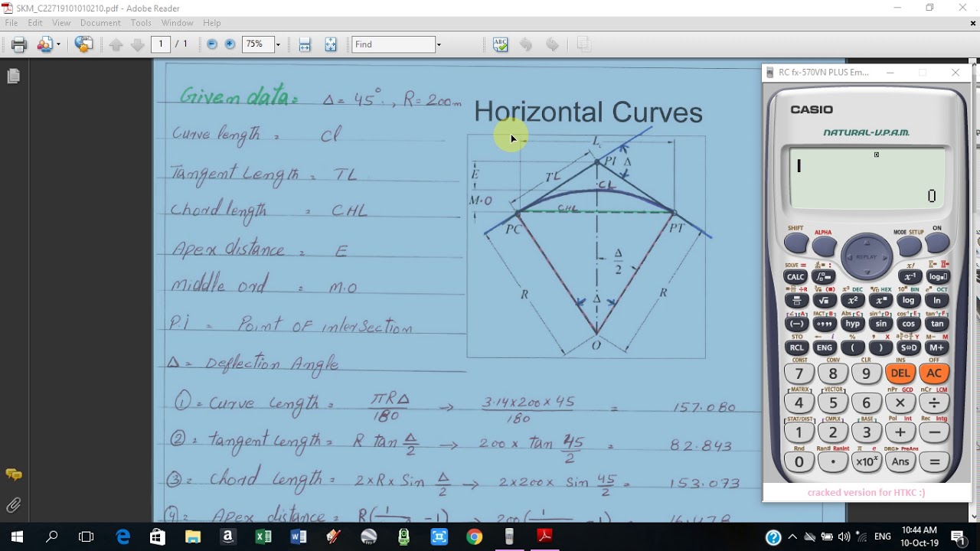Open Google Chrome from the taskbar
980x551 pixels.
pos(474,536)
